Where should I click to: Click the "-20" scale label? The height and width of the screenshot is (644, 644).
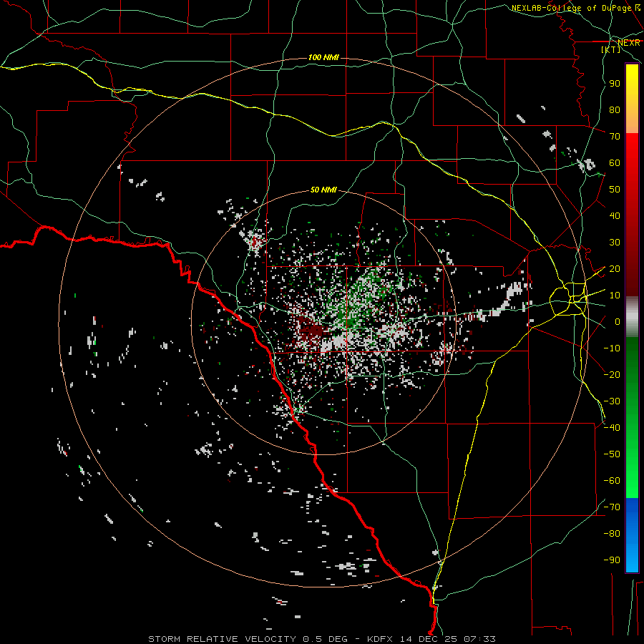tap(612, 374)
